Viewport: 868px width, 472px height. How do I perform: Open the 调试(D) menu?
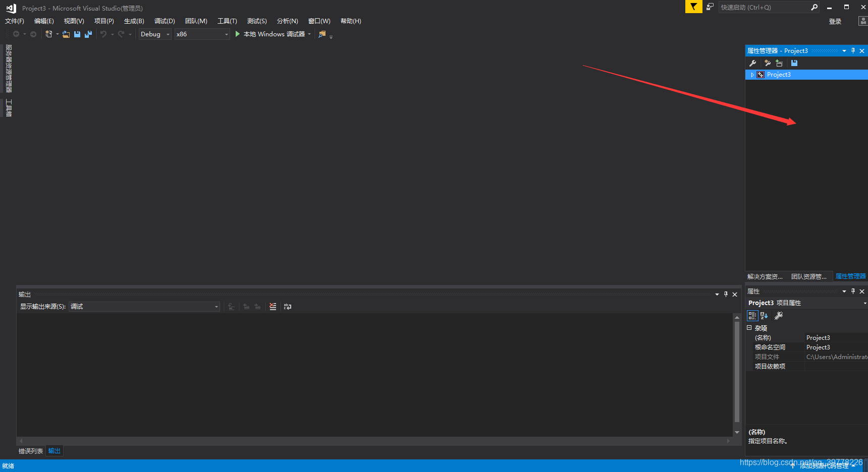click(x=165, y=21)
